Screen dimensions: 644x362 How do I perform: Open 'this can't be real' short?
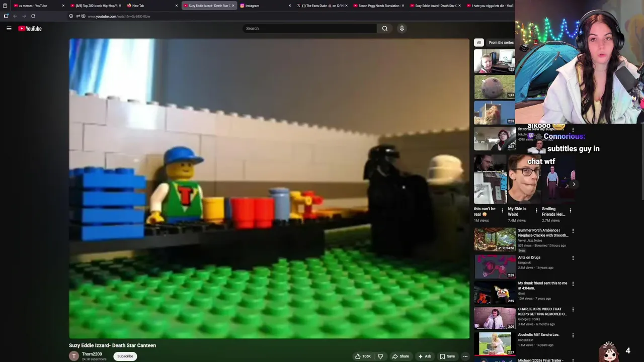coord(490,179)
